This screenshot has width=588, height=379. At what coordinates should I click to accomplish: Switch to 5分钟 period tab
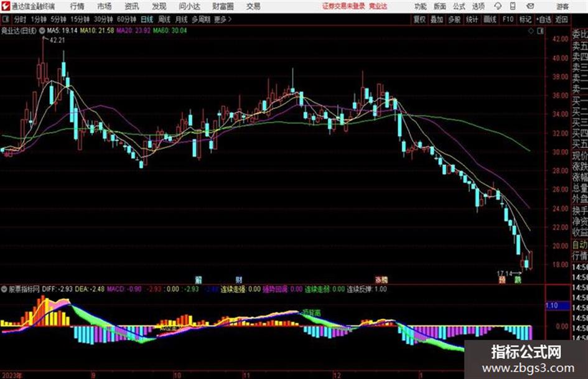coord(58,19)
